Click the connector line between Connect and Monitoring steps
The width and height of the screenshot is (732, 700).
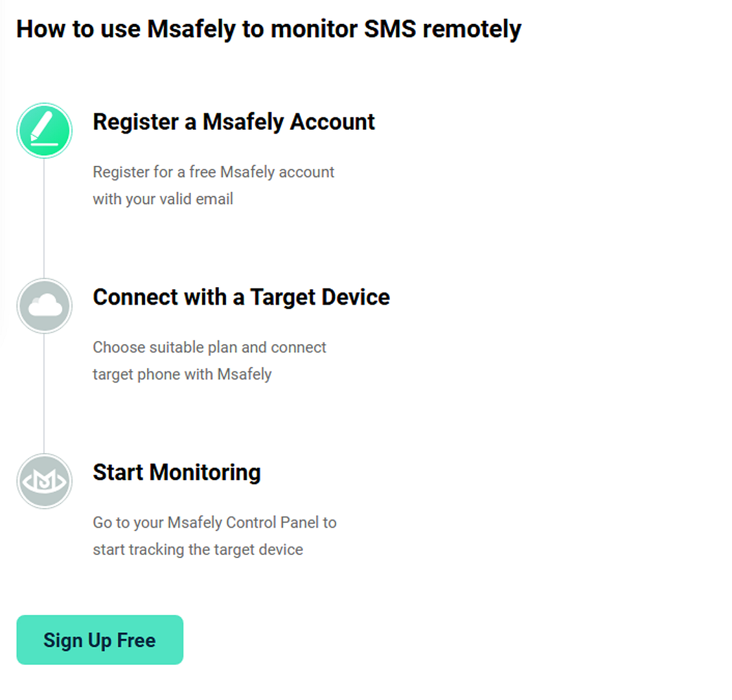44,393
